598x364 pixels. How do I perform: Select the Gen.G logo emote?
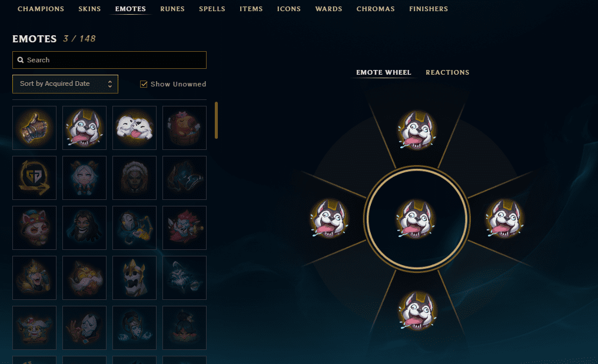click(34, 178)
